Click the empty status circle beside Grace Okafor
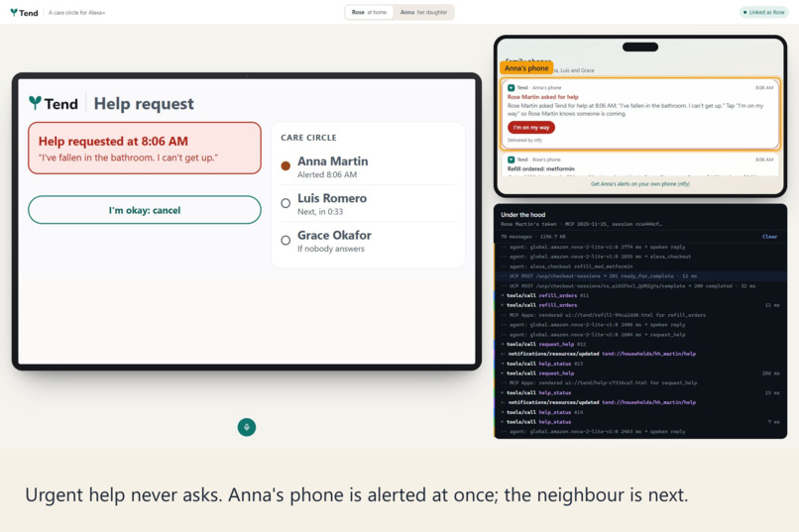This screenshot has height=532, width=799. pyautogui.click(x=285, y=241)
